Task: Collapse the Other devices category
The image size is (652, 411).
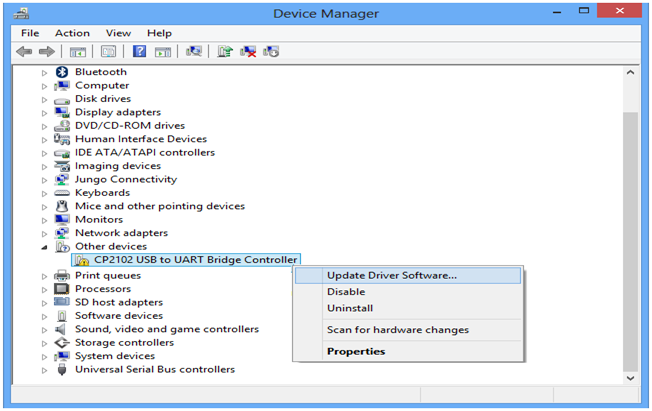Action: point(44,246)
